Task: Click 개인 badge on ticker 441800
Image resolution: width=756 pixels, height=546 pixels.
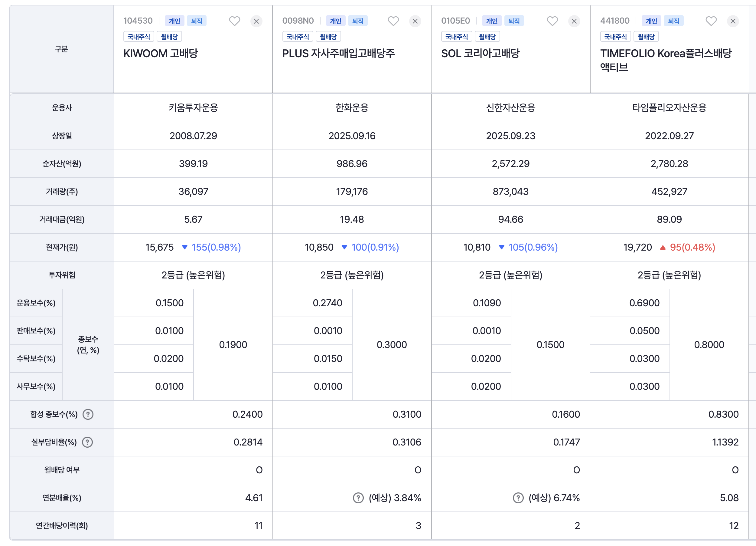Action: 651,21
